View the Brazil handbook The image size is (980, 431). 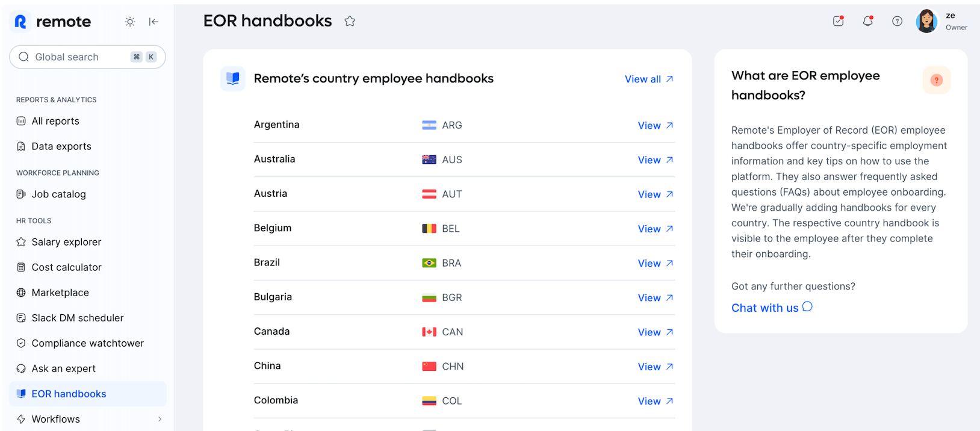[x=656, y=263]
